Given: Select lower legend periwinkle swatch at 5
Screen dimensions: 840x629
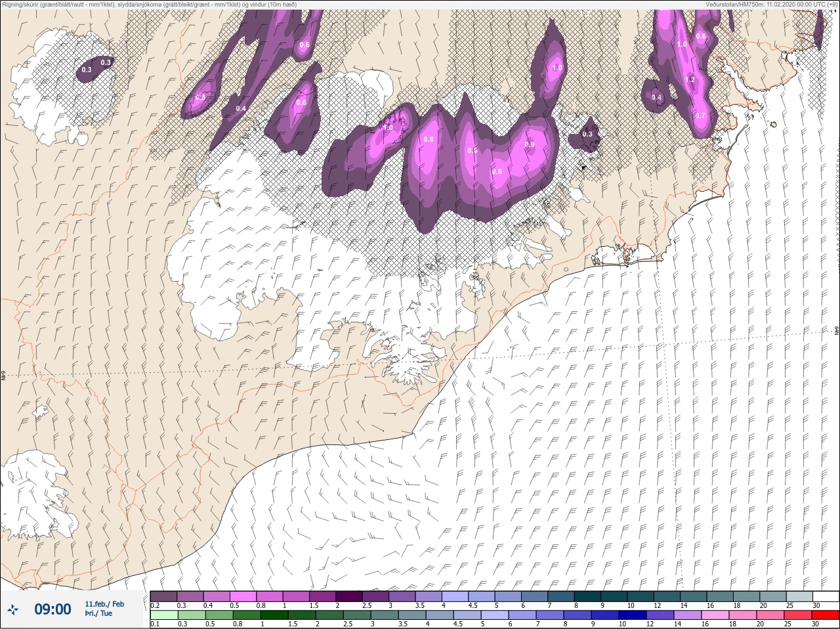Looking at the screenshot, I should [495, 615].
